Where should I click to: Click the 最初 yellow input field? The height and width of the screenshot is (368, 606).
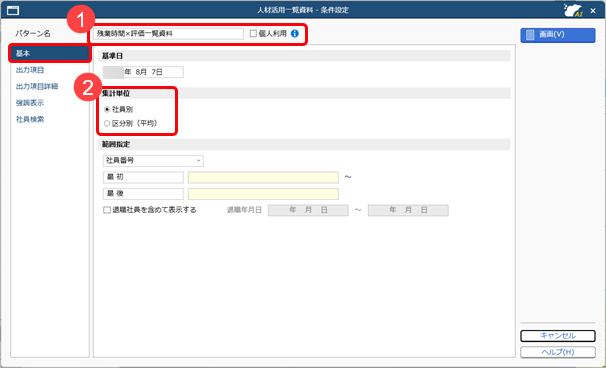[x=263, y=177]
